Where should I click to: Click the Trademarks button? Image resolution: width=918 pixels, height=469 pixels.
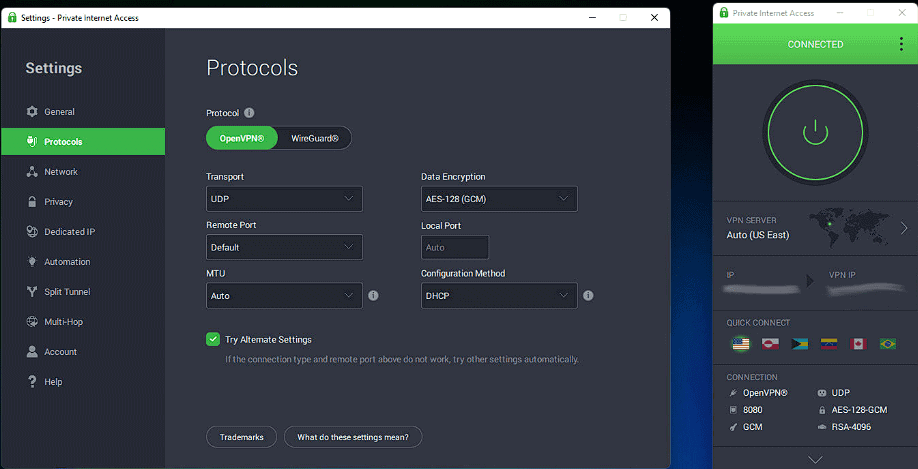pyautogui.click(x=241, y=437)
